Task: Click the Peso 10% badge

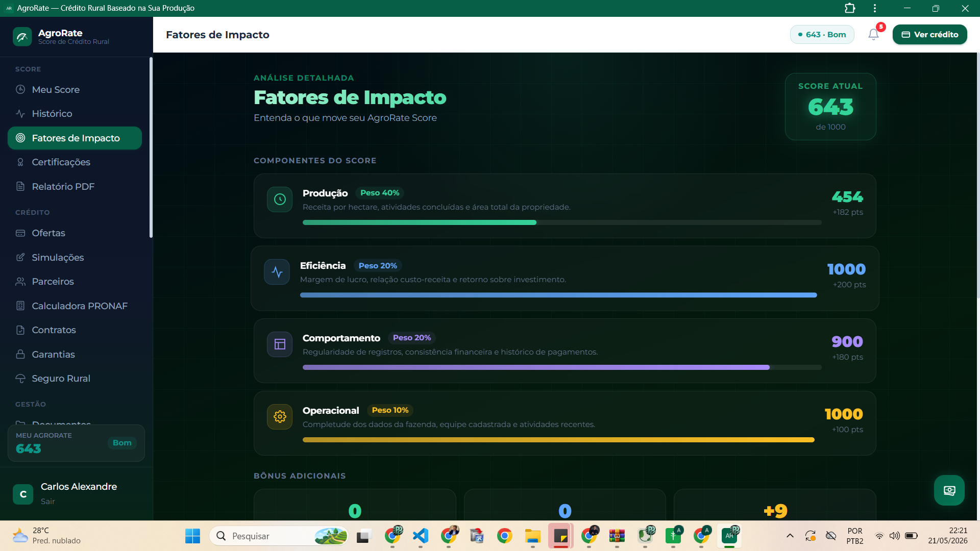Action: [x=390, y=410]
